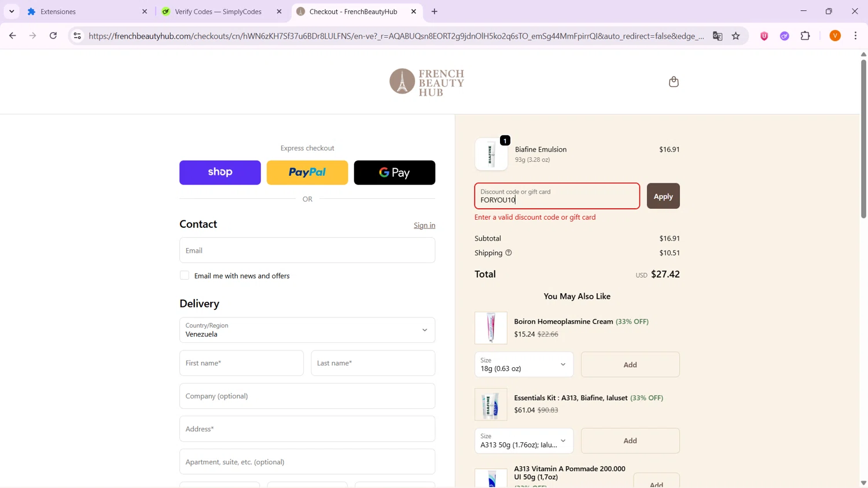
Task: Click the Essentials Kit product thumbnail
Action: point(491,404)
